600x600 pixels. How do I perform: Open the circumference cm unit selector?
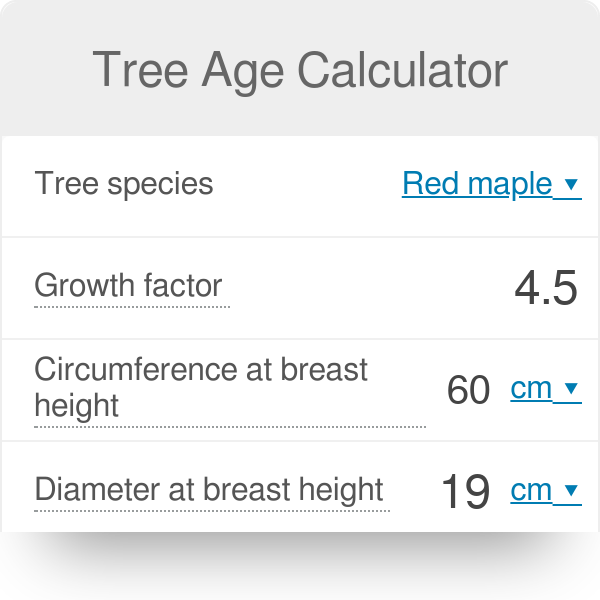[x=532, y=389]
